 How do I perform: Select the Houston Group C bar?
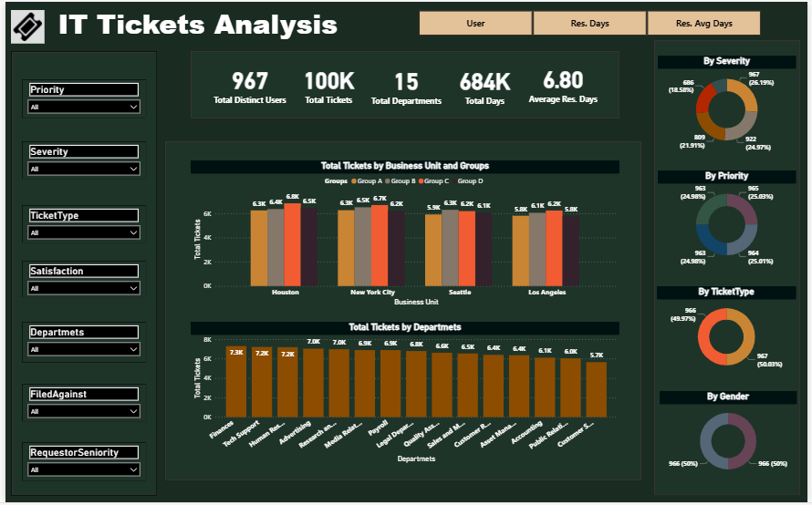click(293, 244)
